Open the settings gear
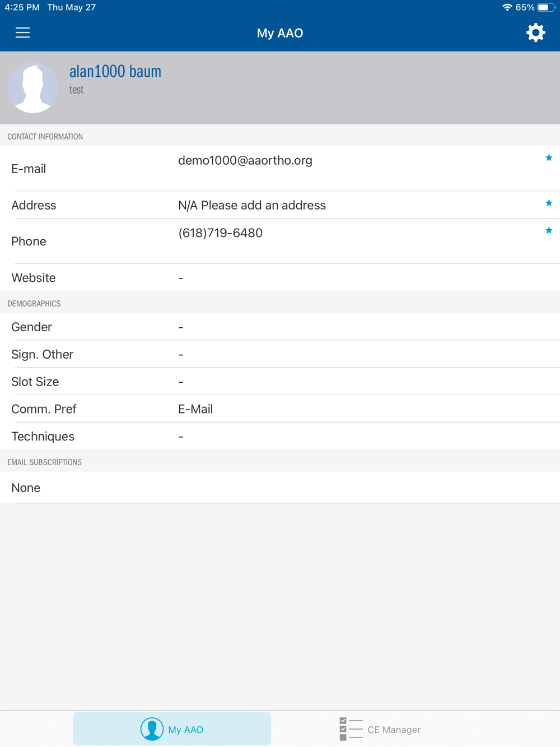560x747 pixels. [535, 33]
